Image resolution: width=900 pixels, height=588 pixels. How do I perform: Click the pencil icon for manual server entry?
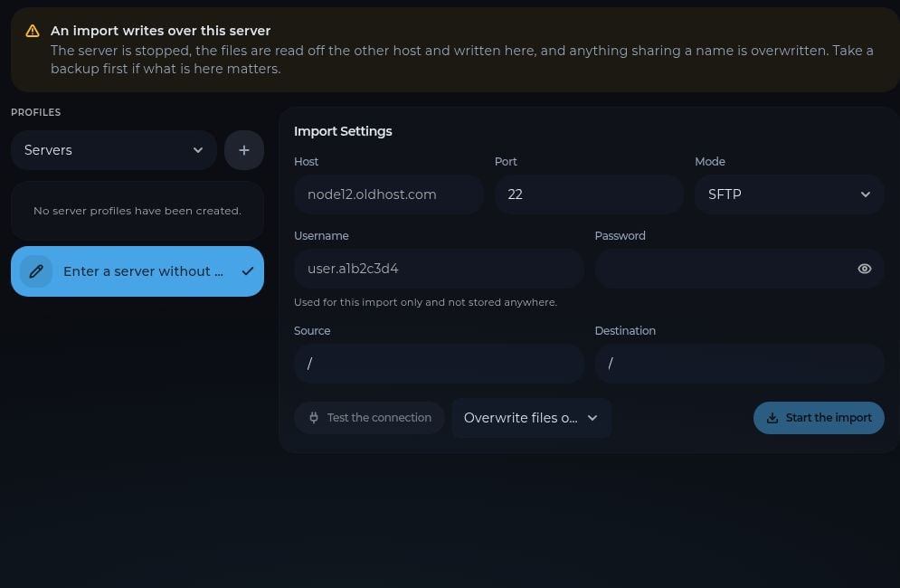[36, 271]
